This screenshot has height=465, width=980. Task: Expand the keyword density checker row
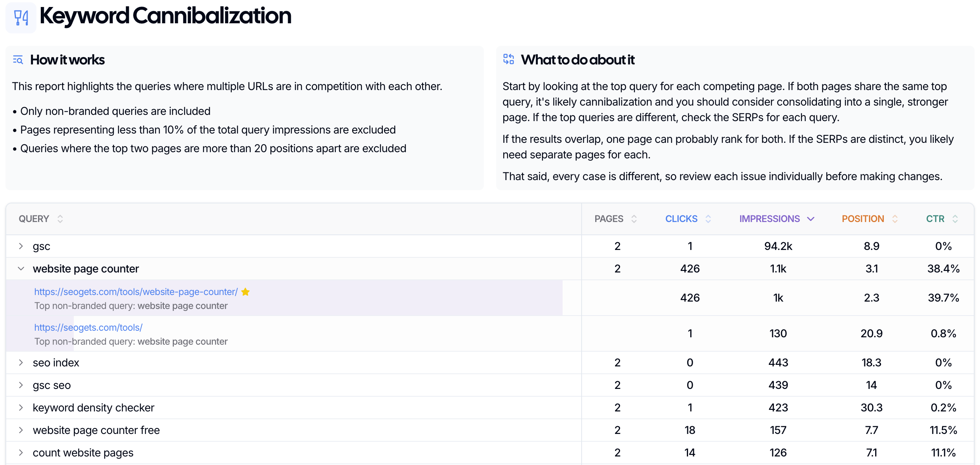tap(21, 408)
